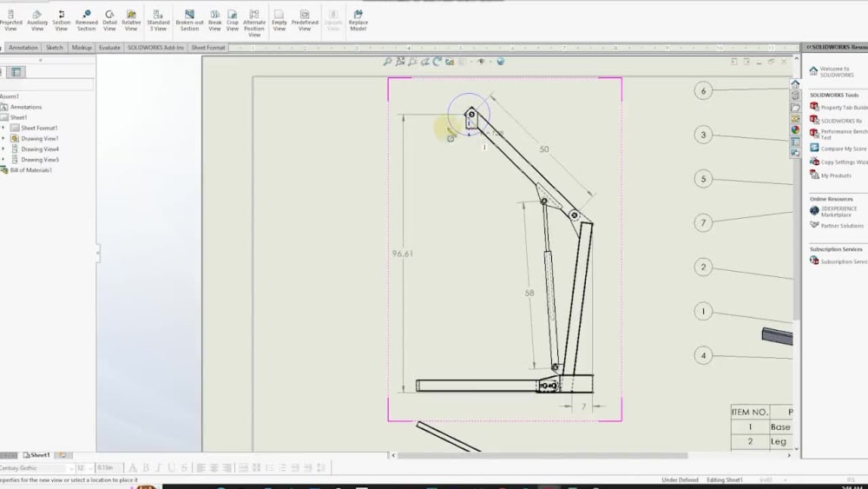This screenshot has height=489, width=868.
Task: Expand the Sheet Format1 tree node
Action: (3, 128)
